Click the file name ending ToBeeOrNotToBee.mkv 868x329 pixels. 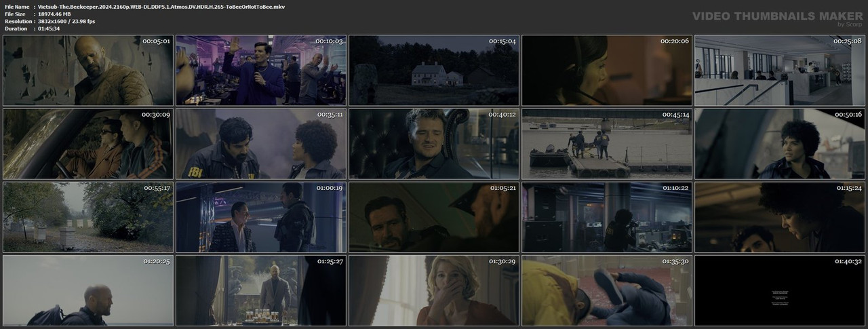click(x=161, y=6)
